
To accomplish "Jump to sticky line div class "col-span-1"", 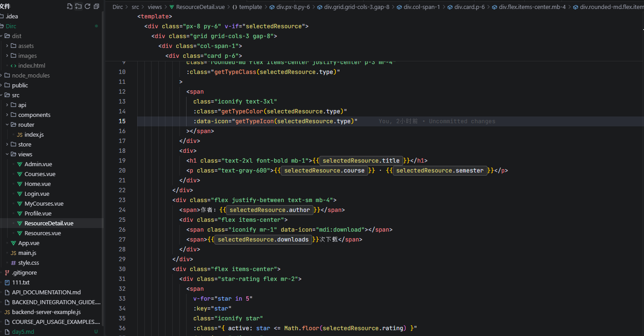I will tap(200, 46).
